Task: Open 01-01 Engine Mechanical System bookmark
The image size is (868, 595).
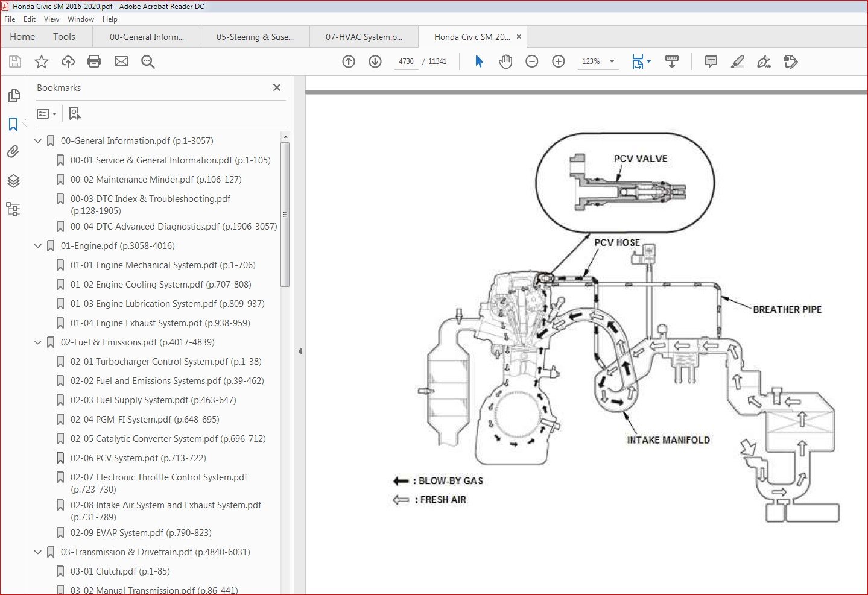Action: coord(163,265)
